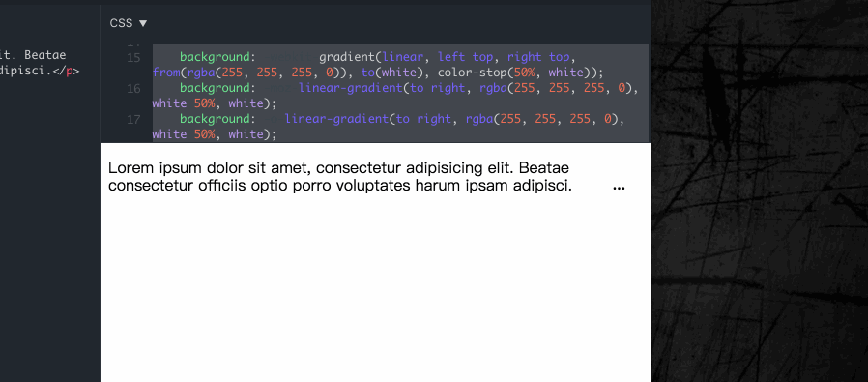Click 'background' property on line 17

[x=215, y=119]
